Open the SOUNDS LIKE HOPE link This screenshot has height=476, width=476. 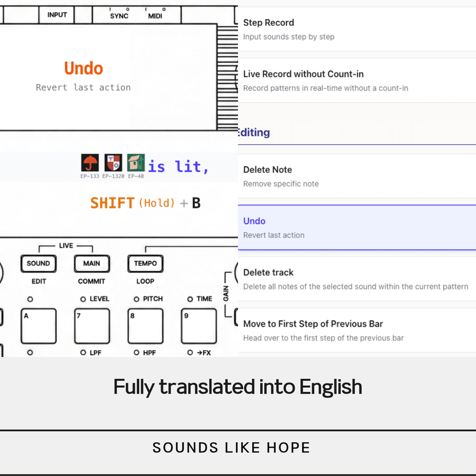click(231, 447)
